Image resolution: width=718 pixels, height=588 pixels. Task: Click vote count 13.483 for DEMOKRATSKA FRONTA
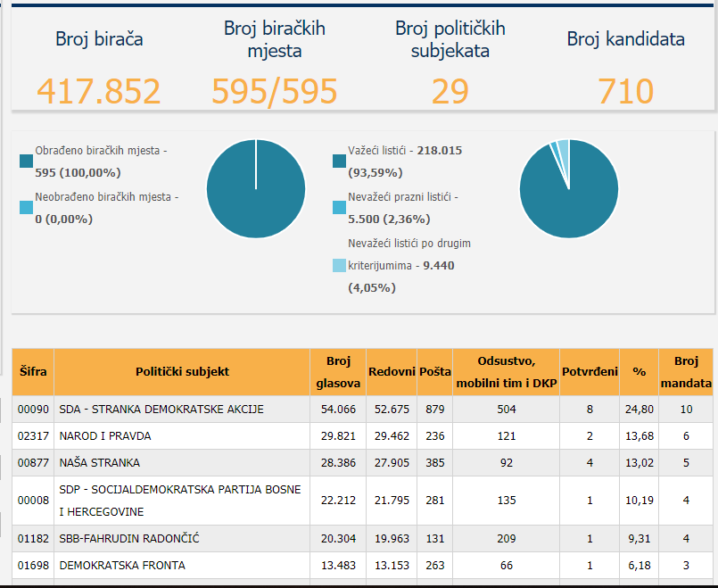tap(338, 566)
